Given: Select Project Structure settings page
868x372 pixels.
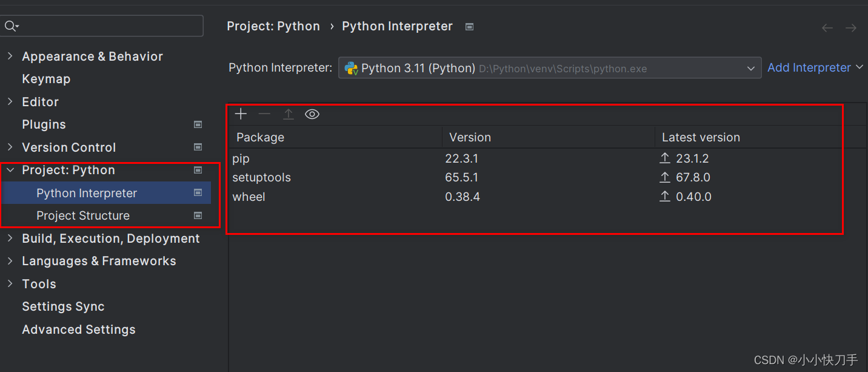Looking at the screenshot, I should point(83,216).
